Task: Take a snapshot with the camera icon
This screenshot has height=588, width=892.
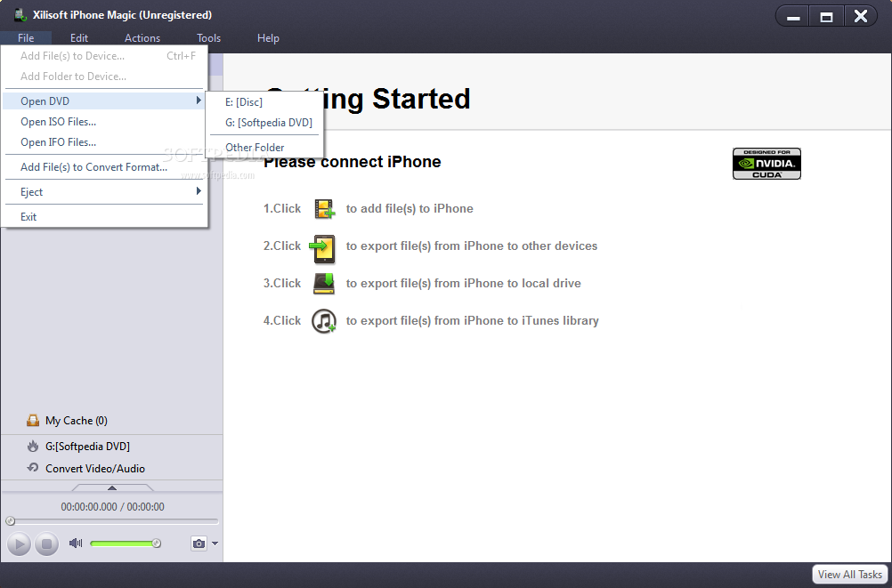Action: pos(199,544)
